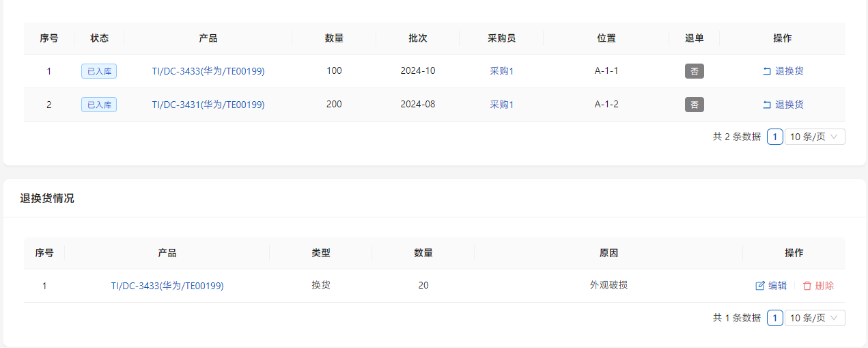Open product link TI/DC-3431(华为/TE00199)
868x348 pixels.
pyautogui.click(x=208, y=105)
